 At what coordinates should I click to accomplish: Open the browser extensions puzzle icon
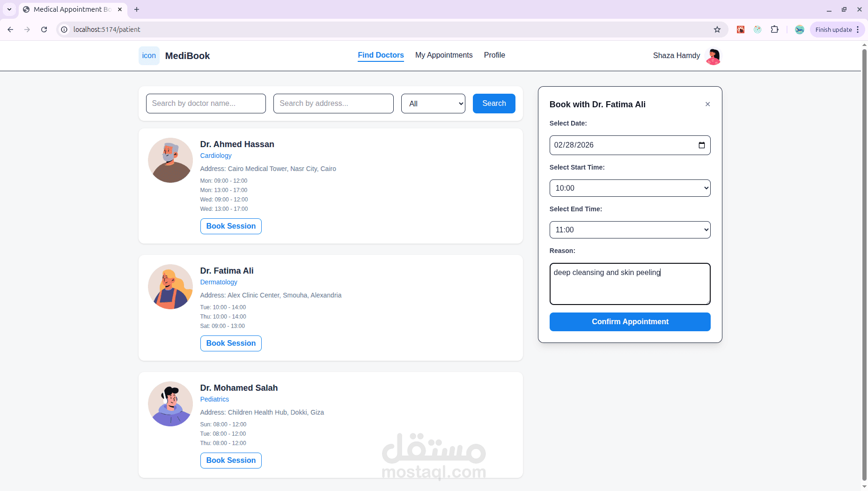tap(775, 29)
